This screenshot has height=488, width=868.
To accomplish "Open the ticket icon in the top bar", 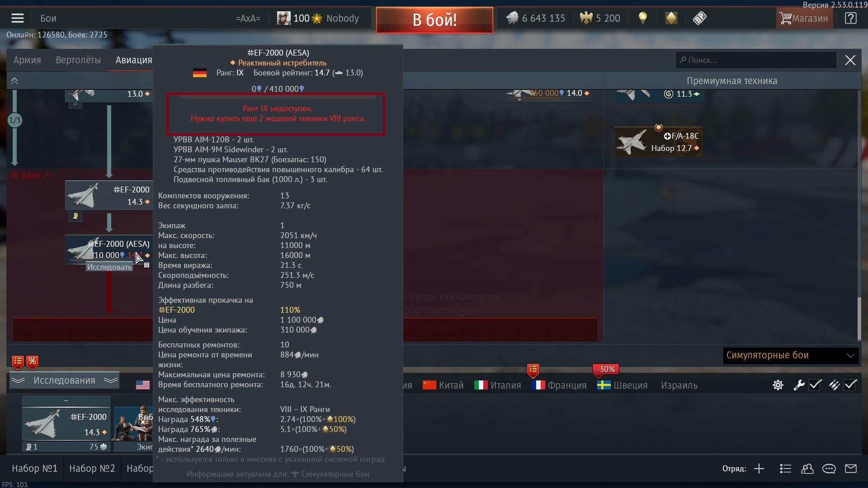I will [x=699, y=18].
